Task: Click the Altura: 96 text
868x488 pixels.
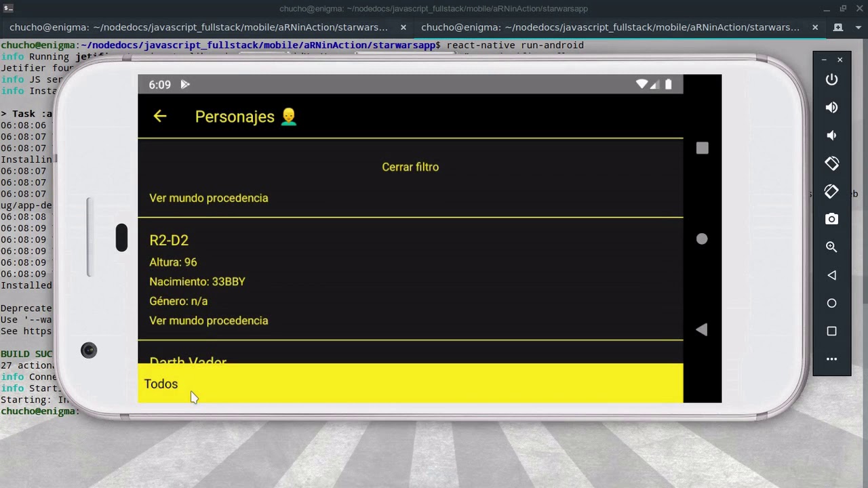Action: [x=173, y=262]
